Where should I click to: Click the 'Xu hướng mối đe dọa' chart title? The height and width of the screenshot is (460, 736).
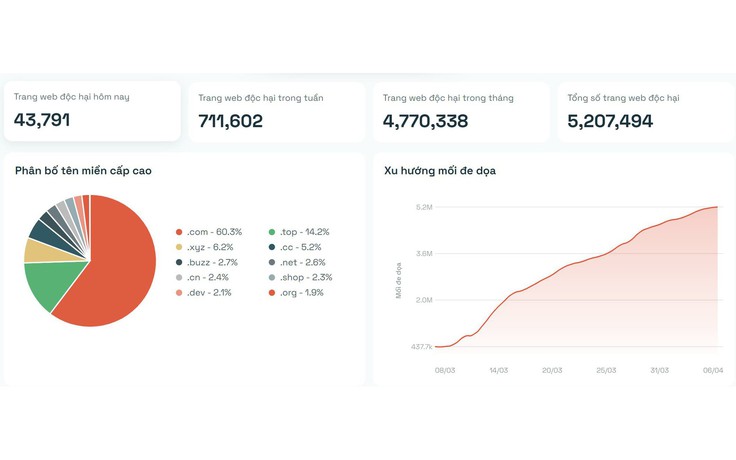tap(440, 171)
